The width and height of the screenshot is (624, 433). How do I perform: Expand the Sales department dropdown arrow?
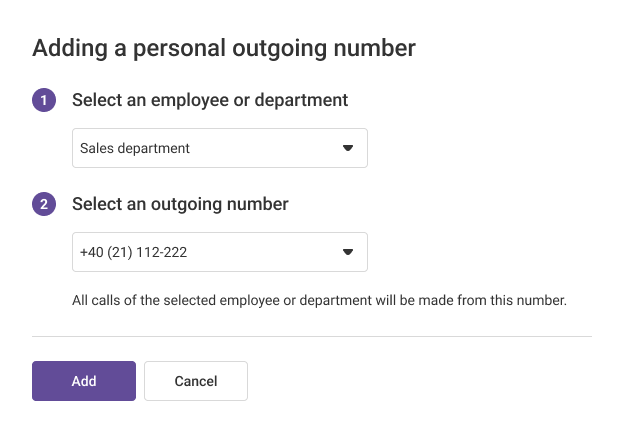click(348, 148)
